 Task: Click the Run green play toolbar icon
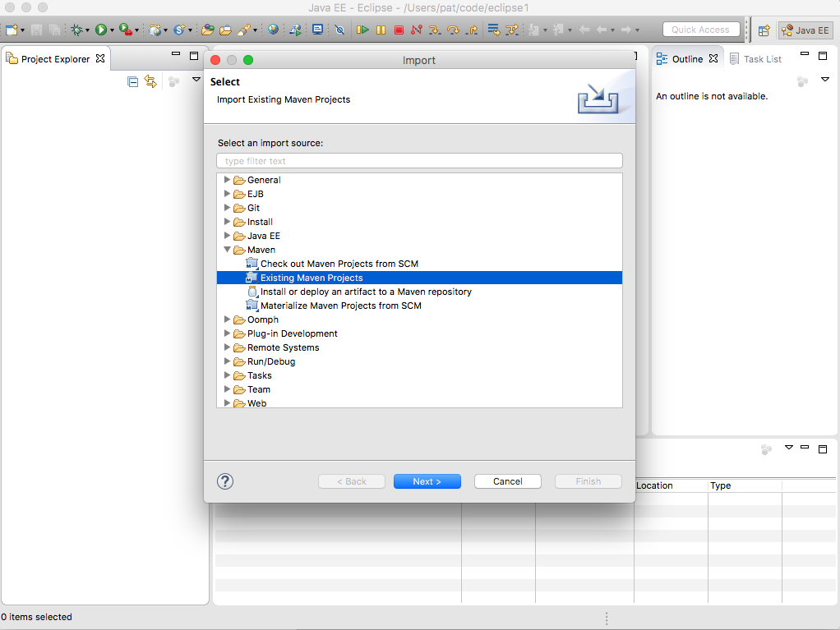pos(100,30)
